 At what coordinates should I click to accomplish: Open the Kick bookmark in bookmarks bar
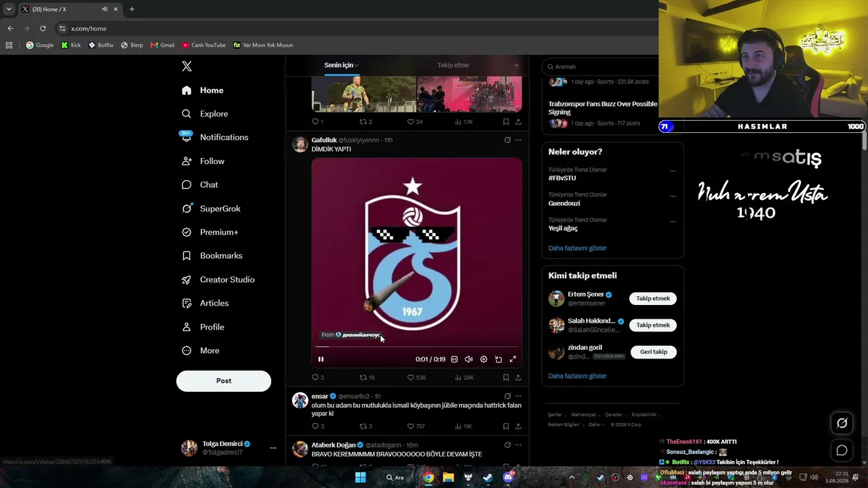point(71,45)
